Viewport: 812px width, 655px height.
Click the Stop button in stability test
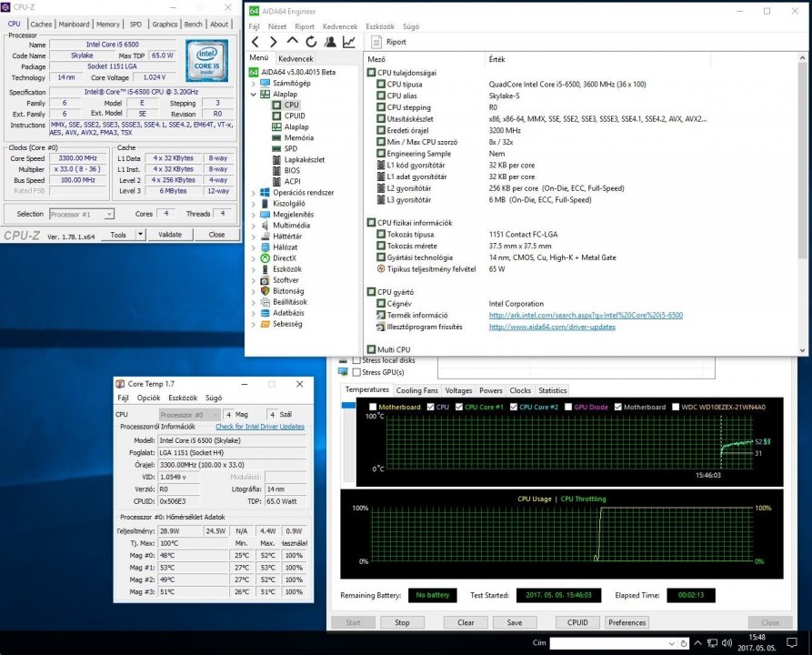pos(403,622)
